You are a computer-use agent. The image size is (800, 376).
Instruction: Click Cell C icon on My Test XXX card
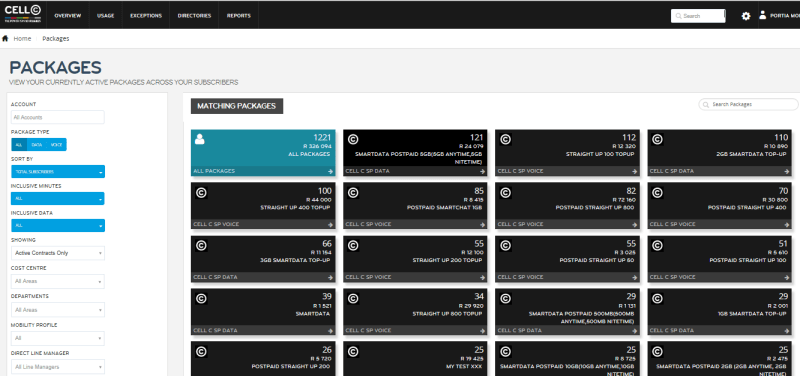point(353,352)
